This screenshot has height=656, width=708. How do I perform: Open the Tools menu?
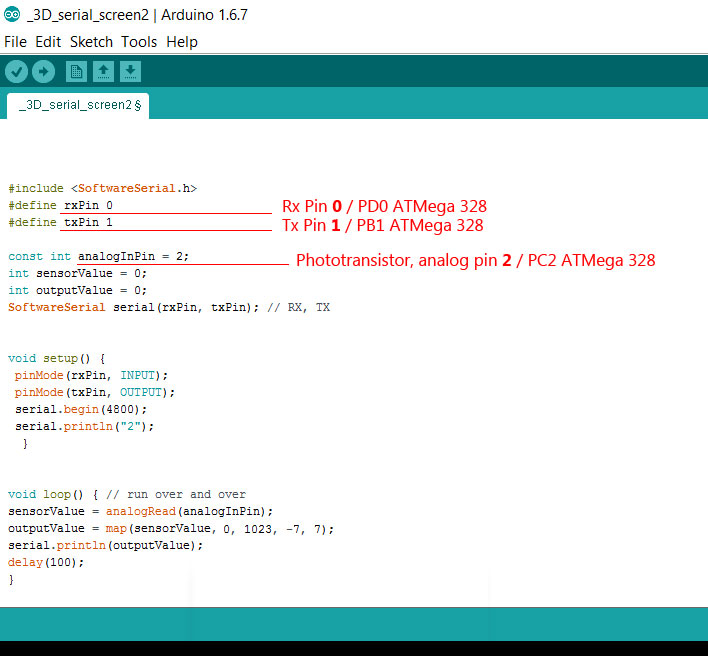pyautogui.click(x=139, y=42)
